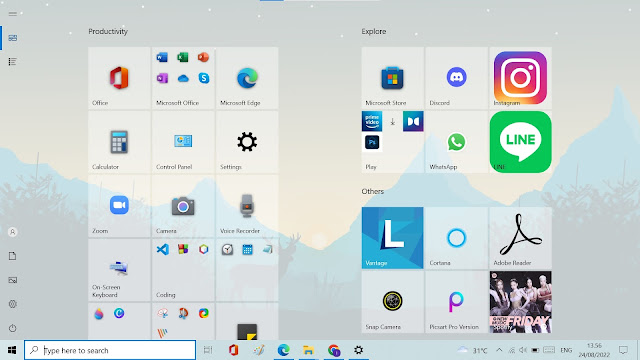Switch to All apps list view
Image resolution: width=640 pixels, height=360 pixels.
click(13, 62)
